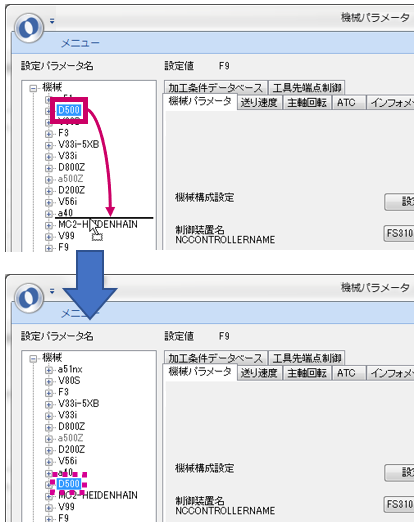415x526 pixels.
Task: Click the round application logo button in top window
Action: pos(29,28)
